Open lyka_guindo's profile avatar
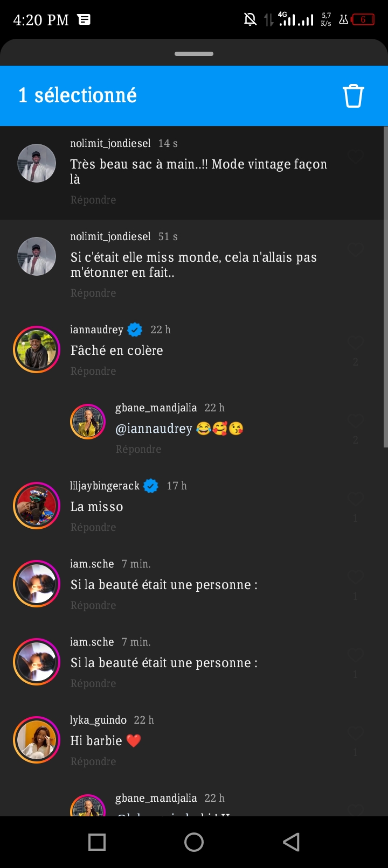This screenshot has height=868, width=388. (x=37, y=740)
